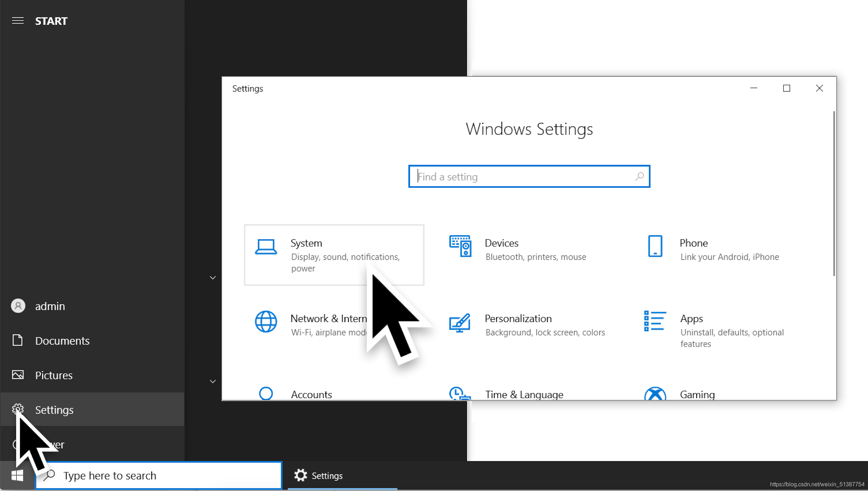The width and height of the screenshot is (868, 491).
Task: Click the Find a setting search box
Action: [528, 176]
